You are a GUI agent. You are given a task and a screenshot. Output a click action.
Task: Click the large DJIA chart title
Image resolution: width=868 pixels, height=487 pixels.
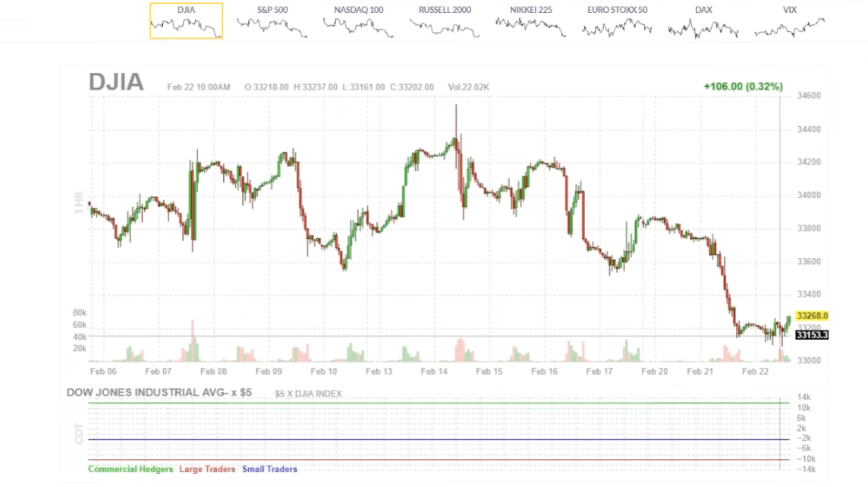pos(116,82)
